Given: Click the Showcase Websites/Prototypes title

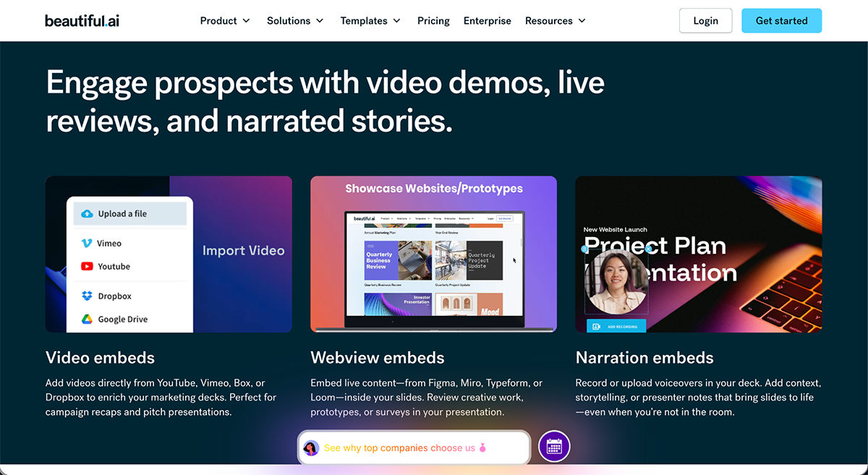Looking at the screenshot, I should click(433, 189).
